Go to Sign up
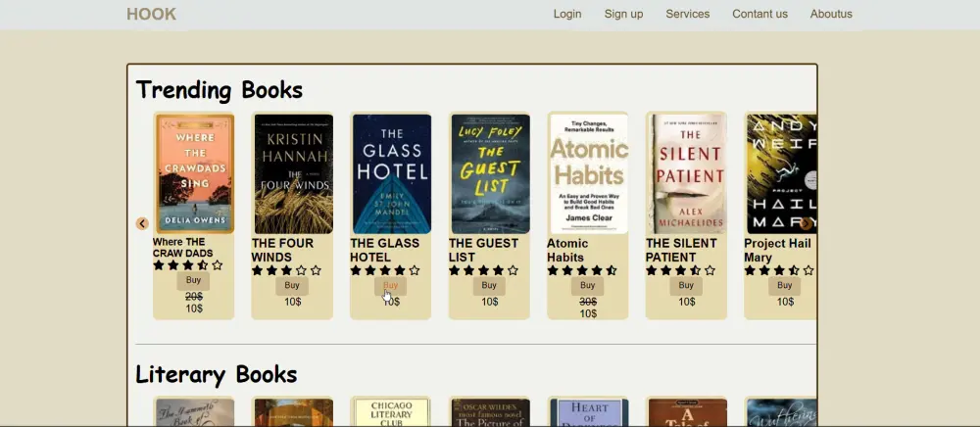Viewport: 980px width, 427px height. pyautogui.click(x=623, y=14)
